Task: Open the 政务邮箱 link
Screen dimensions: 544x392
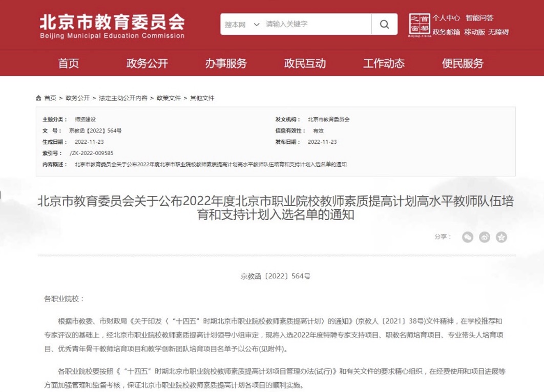Action: (446, 32)
